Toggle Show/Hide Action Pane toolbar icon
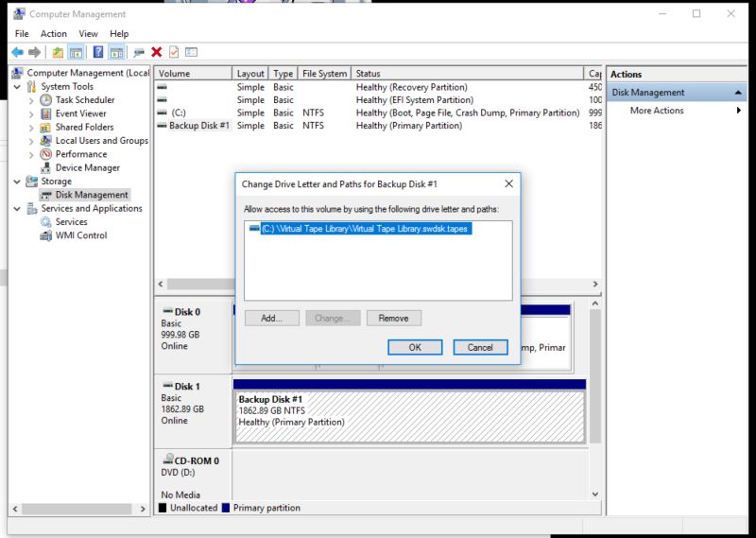 [x=115, y=52]
